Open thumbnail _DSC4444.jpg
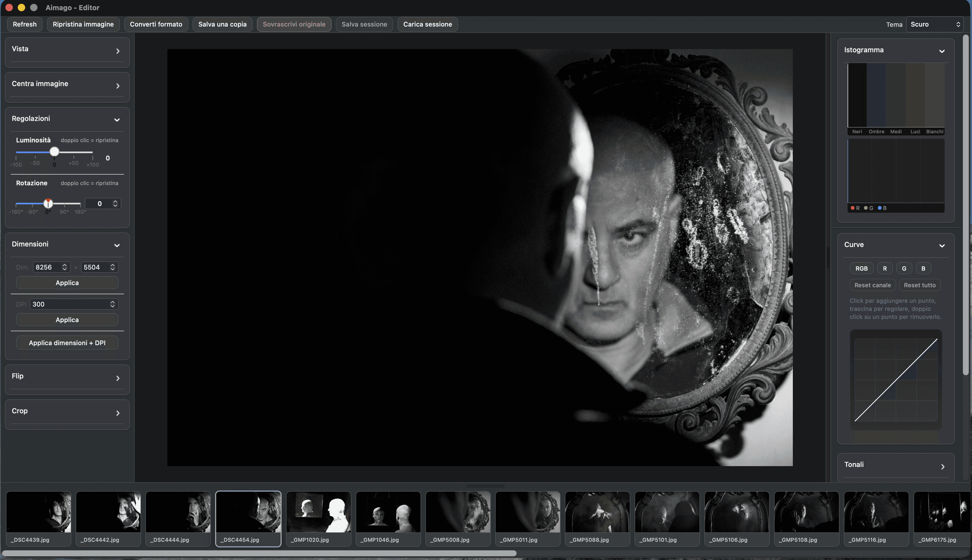Screen dimensions: 972x560 tap(178, 518)
